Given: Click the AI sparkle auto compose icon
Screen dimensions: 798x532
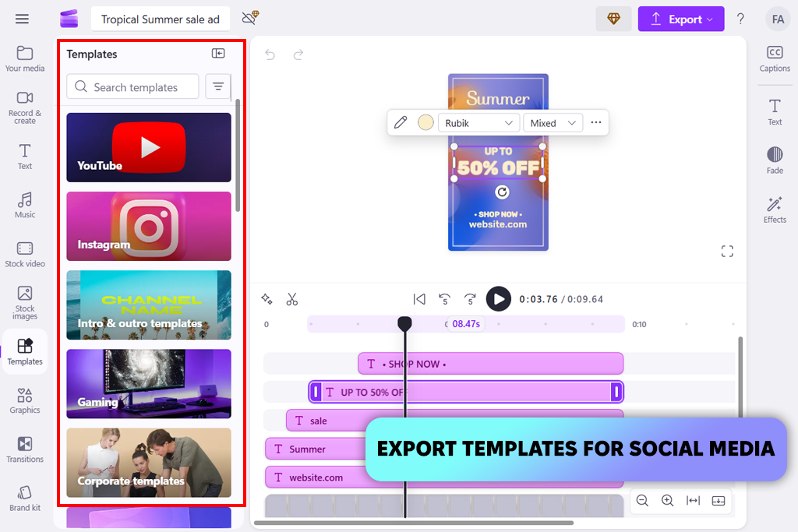Looking at the screenshot, I should click(267, 299).
